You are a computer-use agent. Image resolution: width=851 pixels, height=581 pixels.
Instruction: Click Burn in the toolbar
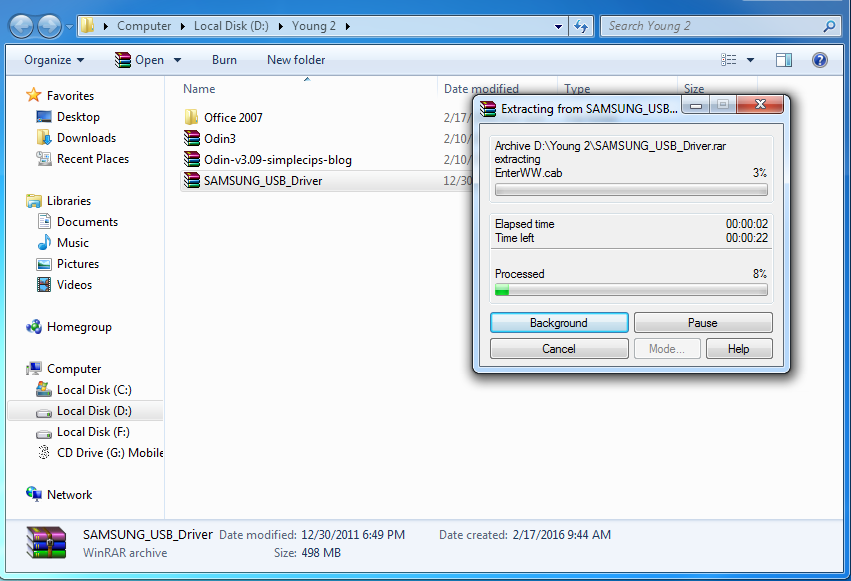(x=224, y=60)
